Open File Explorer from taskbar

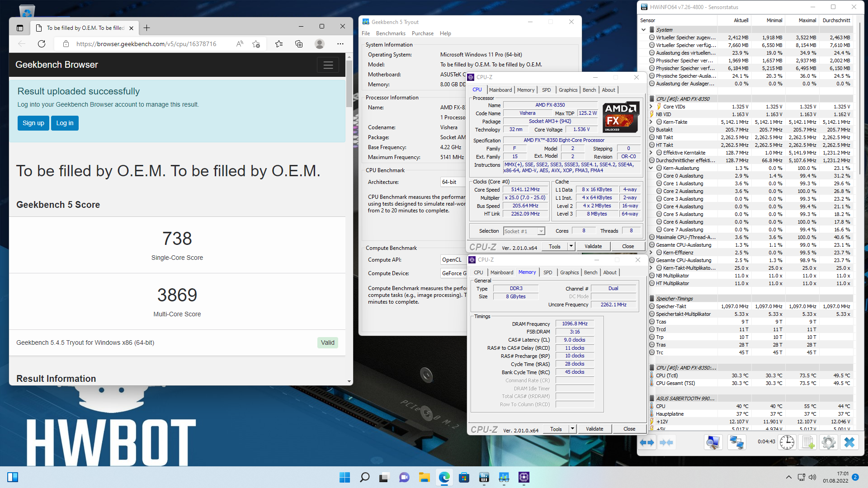click(x=424, y=477)
